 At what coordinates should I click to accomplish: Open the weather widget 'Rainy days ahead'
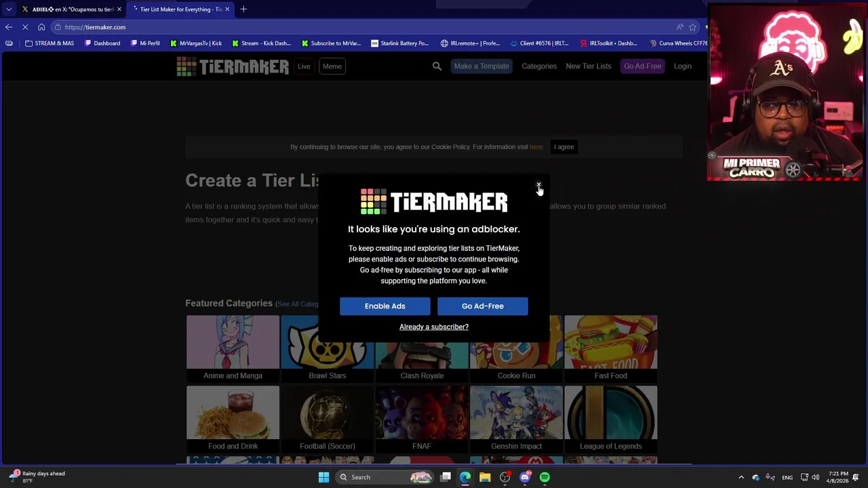tap(37, 476)
